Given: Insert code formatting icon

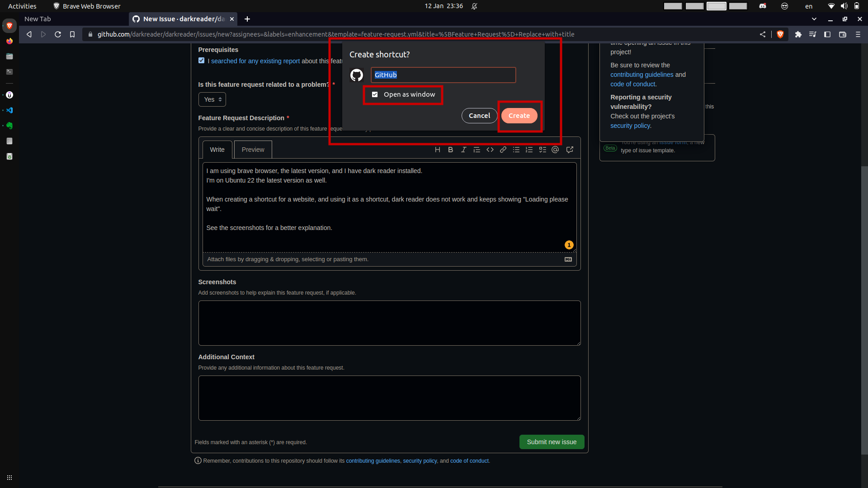Looking at the screenshot, I should point(490,150).
